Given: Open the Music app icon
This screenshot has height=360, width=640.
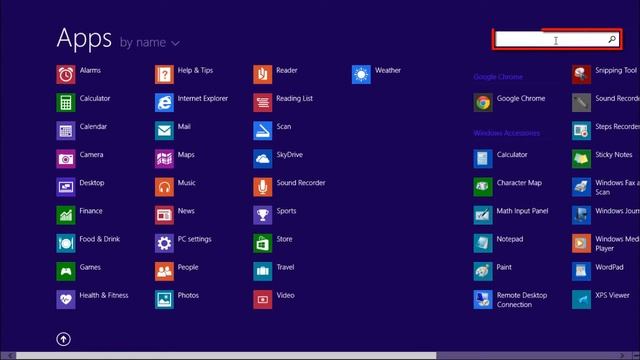Looking at the screenshot, I should point(164,187).
